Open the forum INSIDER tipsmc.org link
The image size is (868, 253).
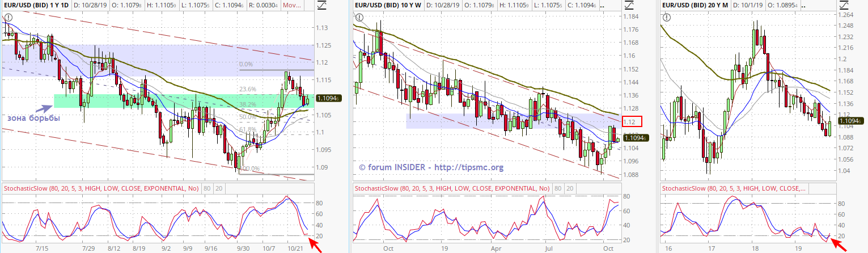431,168
